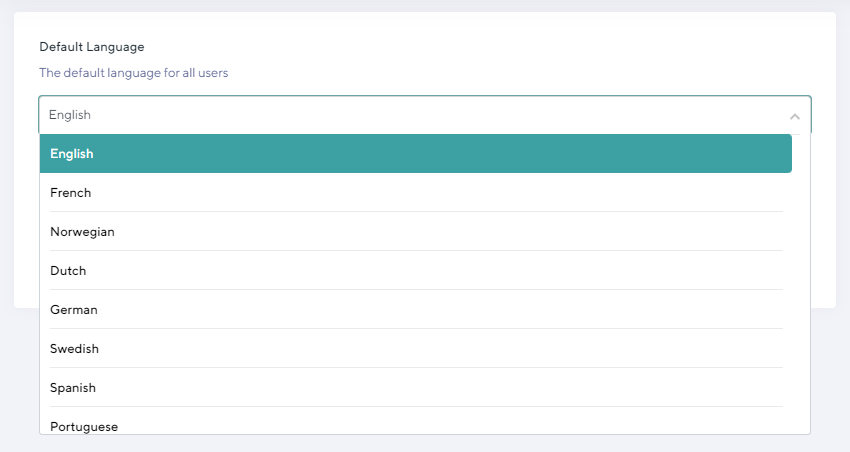Select Spanish in the dropdown list
Viewport: 850px width, 452px height.
pyautogui.click(x=416, y=388)
